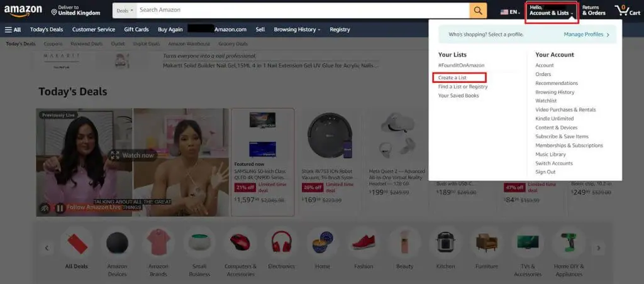Open the EN language dropdown
Viewport: 644px width, 284px height.
(x=509, y=12)
